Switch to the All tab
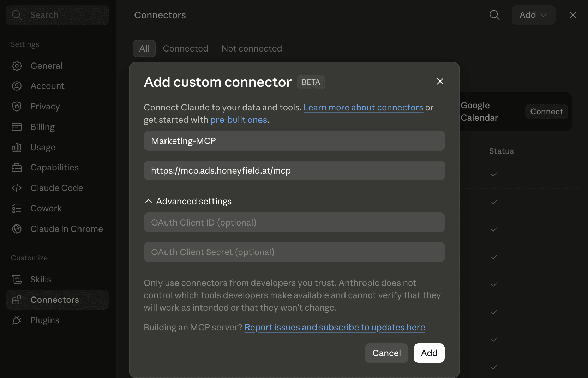 [x=144, y=49]
